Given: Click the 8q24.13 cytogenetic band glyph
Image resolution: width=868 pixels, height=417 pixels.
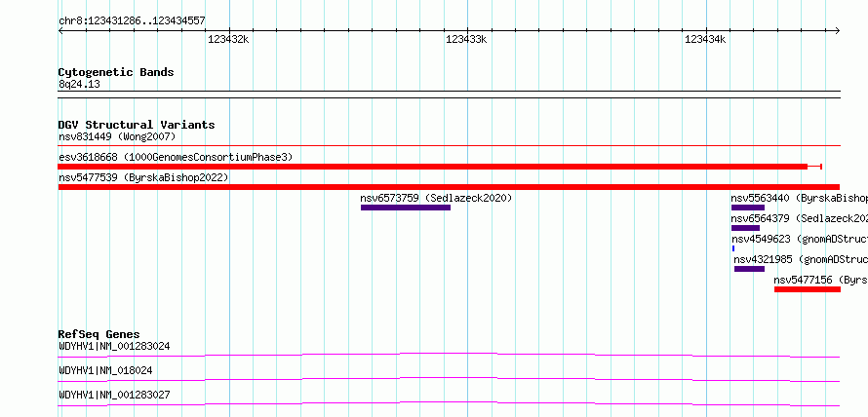Looking at the screenshot, I should coord(449,95).
